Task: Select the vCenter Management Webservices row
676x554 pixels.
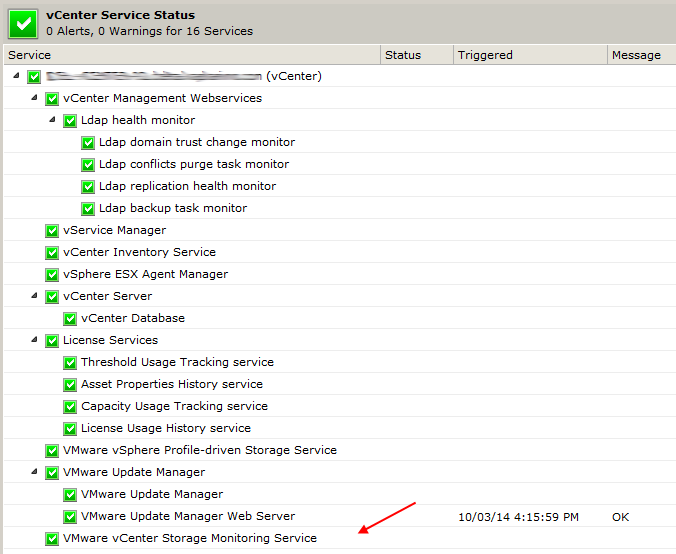Action: click(x=340, y=98)
